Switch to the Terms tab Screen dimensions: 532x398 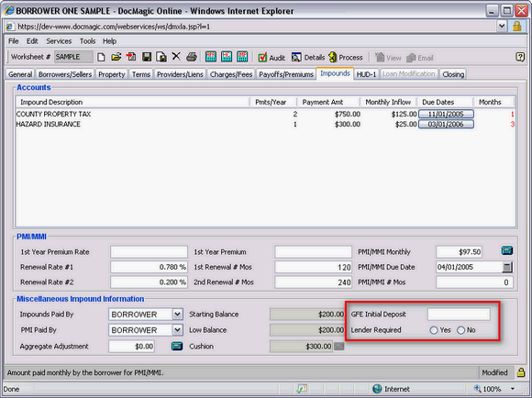click(x=141, y=74)
